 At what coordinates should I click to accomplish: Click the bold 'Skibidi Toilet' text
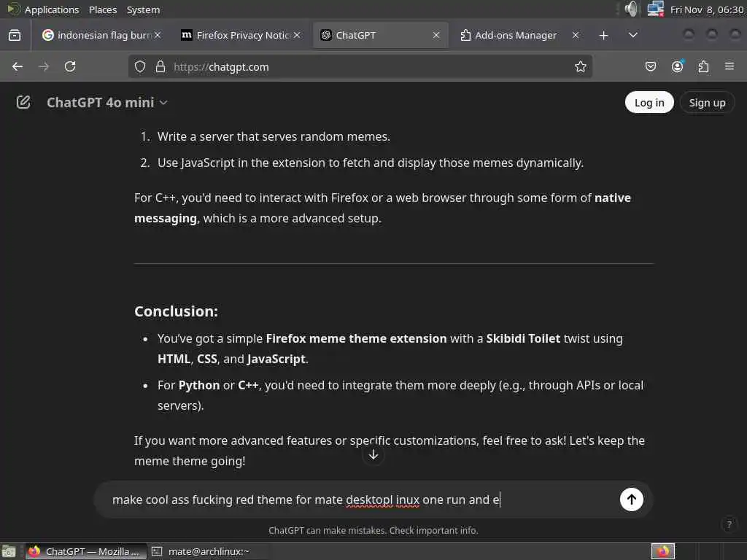click(523, 338)
